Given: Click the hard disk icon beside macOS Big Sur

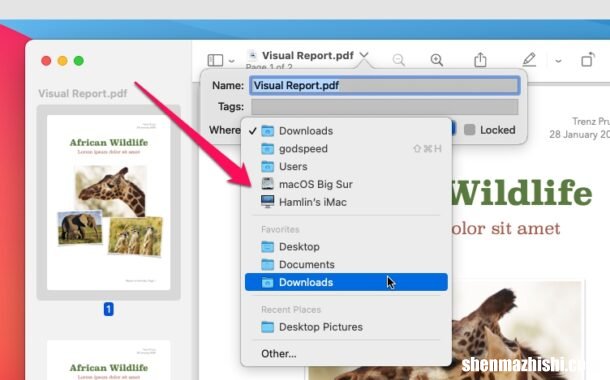Looking at the screenshot, I should pyautogui.click(x=267, y=184).
